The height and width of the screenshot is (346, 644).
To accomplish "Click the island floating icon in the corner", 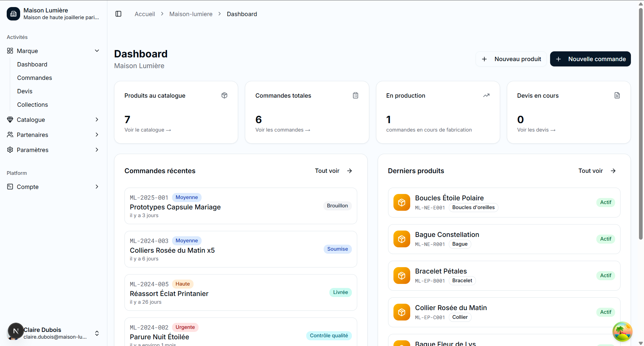I will 622,332.
